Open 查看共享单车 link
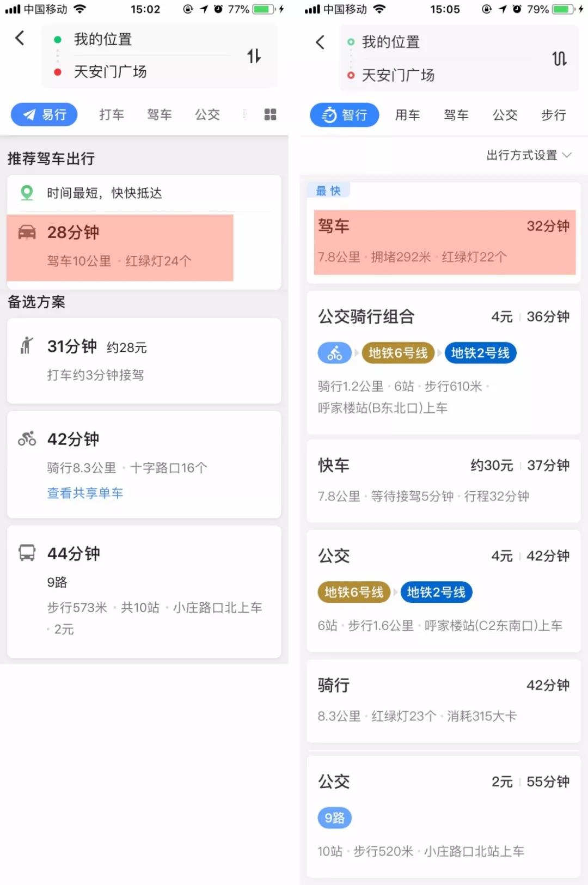588x885 pixels. (85, 493)
